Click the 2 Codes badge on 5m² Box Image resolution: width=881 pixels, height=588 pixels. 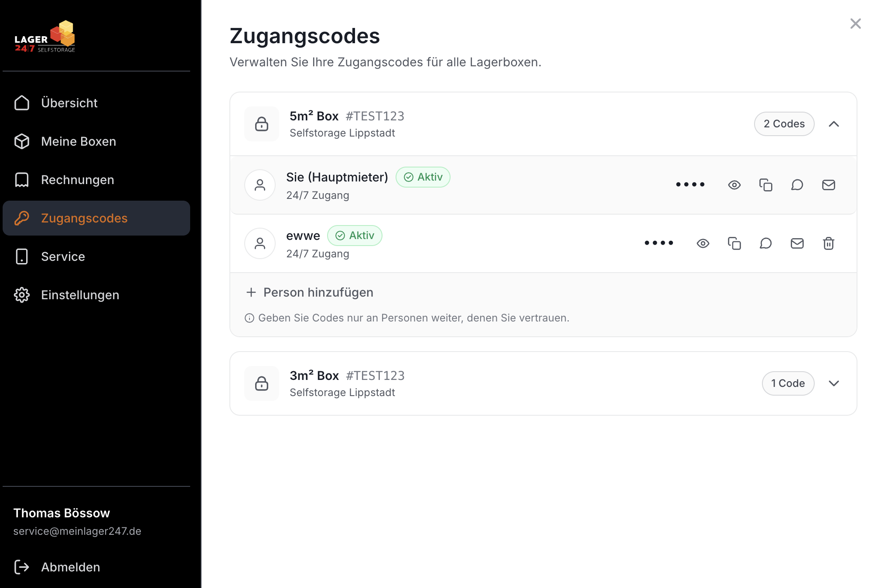[784, 124]
